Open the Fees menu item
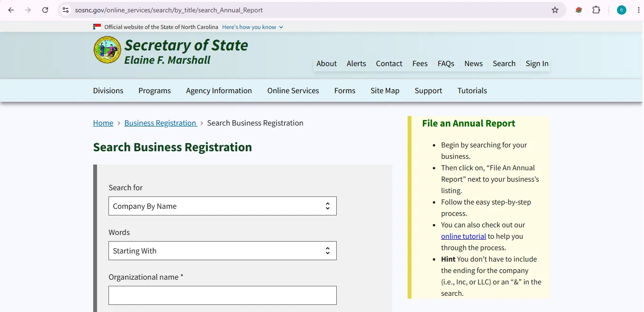 tap(420, 63)
